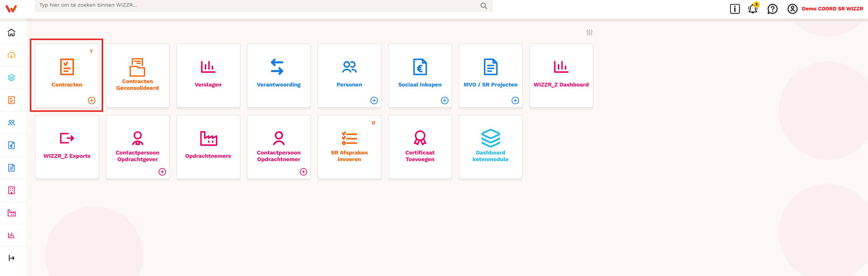This screenshot has width=868, height=276.
Task: Open tile settings with the sliders icon
Action: click(x=590, y=33)
